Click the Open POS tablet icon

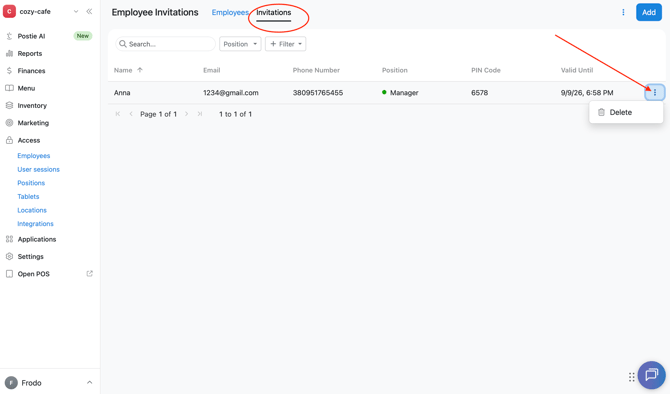(9, 274)
